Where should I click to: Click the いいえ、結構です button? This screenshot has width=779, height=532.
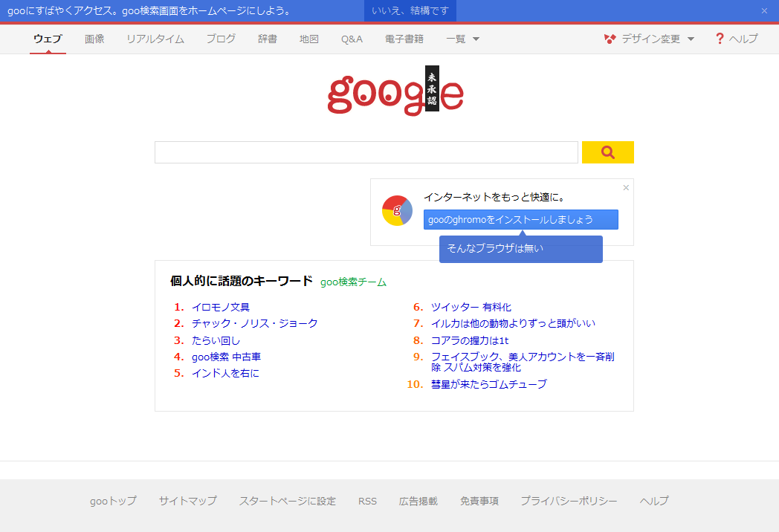410,11
